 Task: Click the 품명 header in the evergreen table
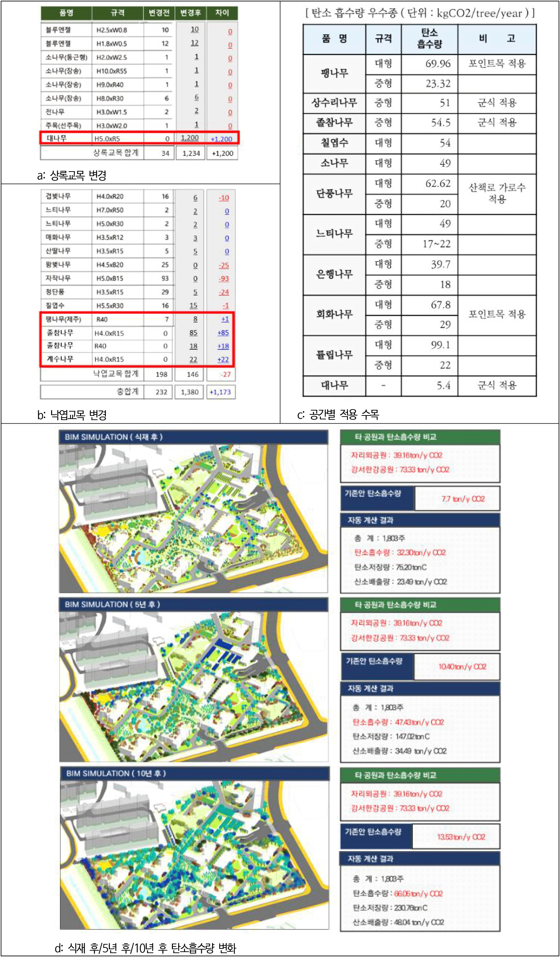[66, 13]
